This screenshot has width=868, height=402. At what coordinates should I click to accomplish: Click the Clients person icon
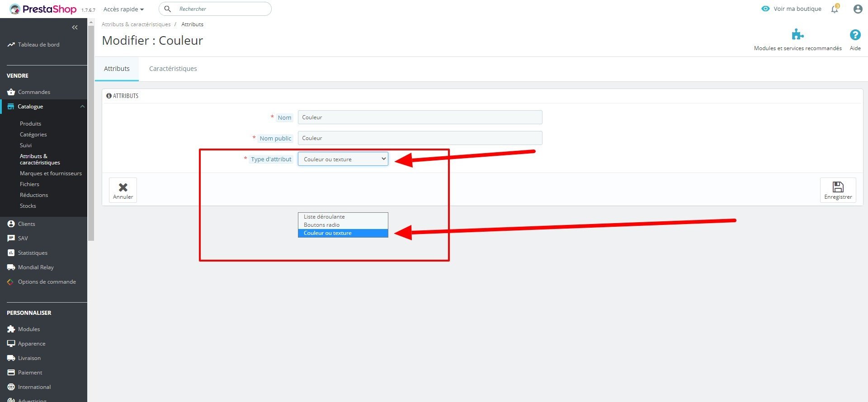11,224
